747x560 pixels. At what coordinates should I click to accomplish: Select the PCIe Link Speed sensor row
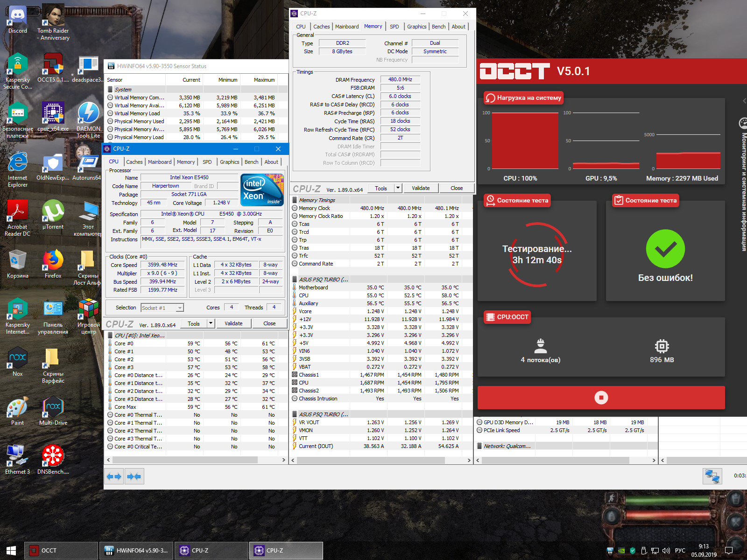coord(565,430)
